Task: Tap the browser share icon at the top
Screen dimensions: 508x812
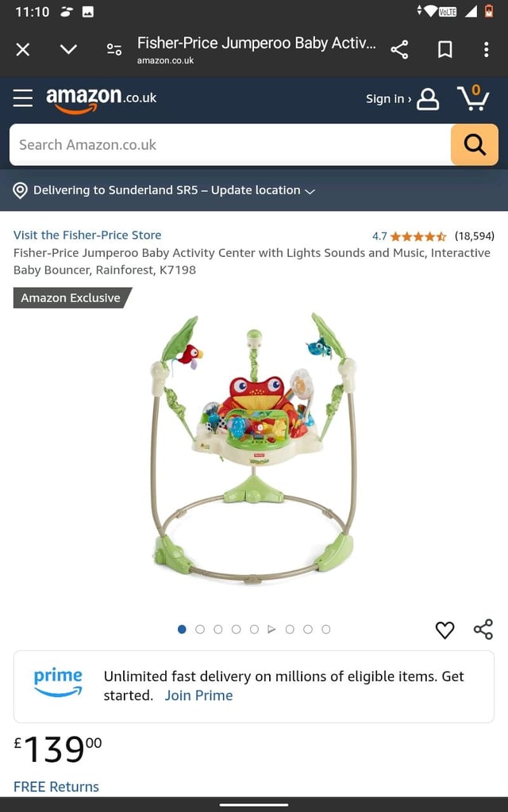Action: point(399,50)
